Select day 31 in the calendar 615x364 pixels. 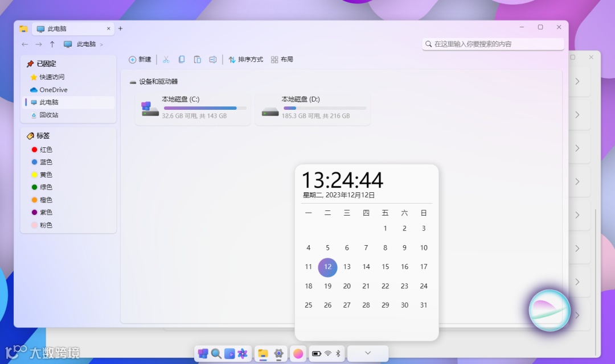tap(424, 305)
